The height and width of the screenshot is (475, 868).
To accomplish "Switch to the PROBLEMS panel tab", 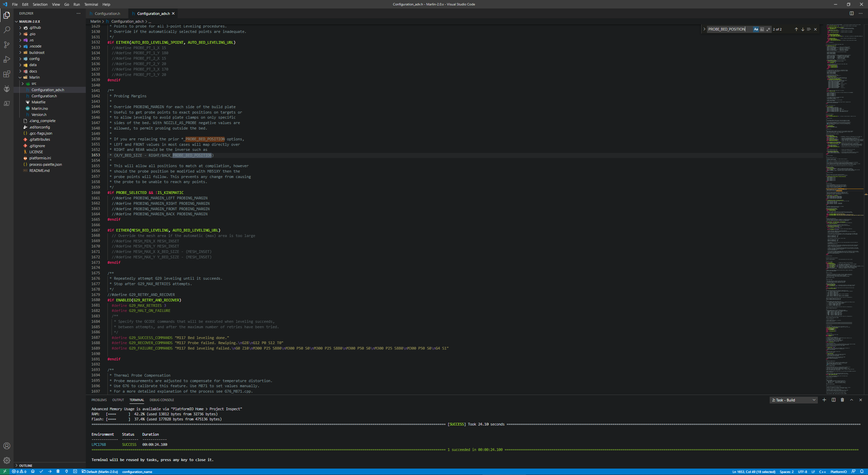I will tap(99, 400).
